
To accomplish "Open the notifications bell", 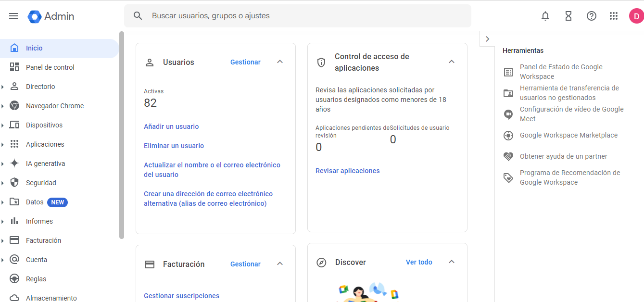I will (545, 16).
